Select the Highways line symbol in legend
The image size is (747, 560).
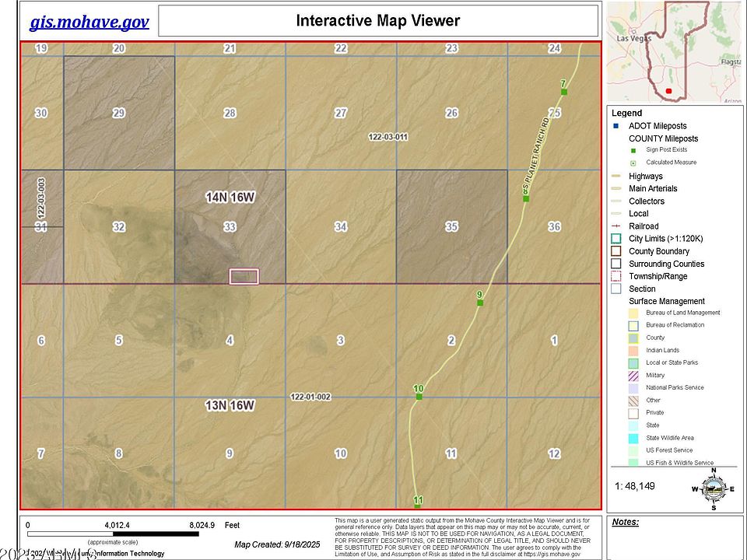click(x=616, y=177)
